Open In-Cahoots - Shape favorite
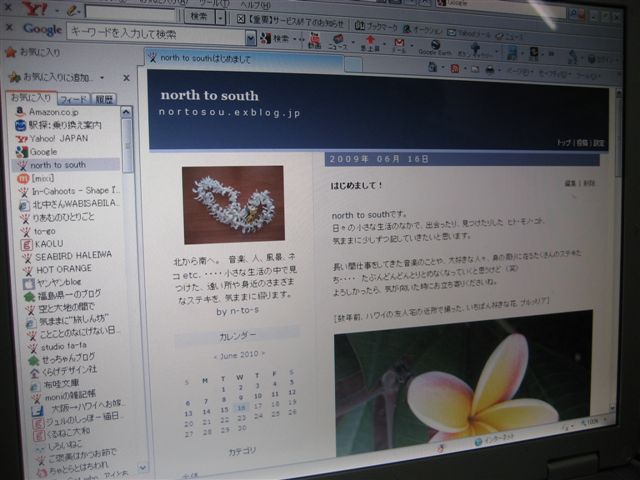The image size is (640, 480). [76, 191]
